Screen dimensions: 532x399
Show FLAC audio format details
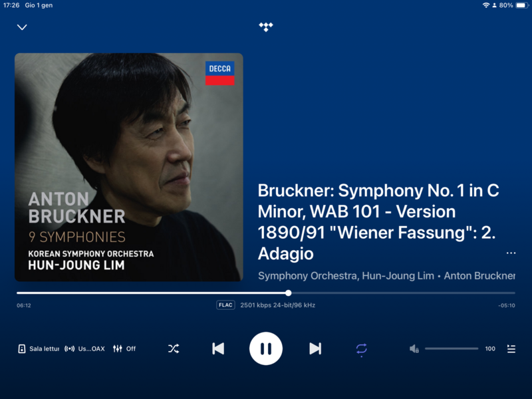[225, 305]
